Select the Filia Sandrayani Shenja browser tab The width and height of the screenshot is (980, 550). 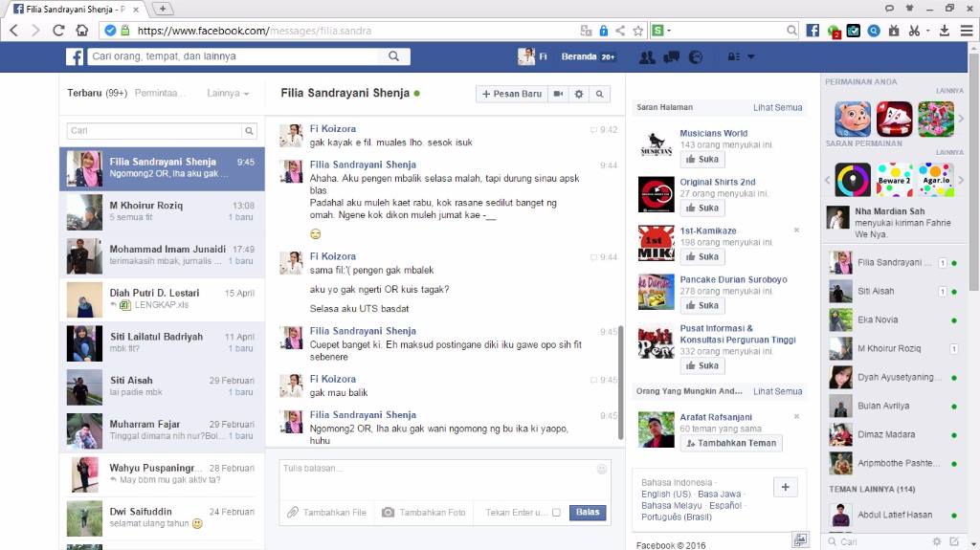pos(76,10)
